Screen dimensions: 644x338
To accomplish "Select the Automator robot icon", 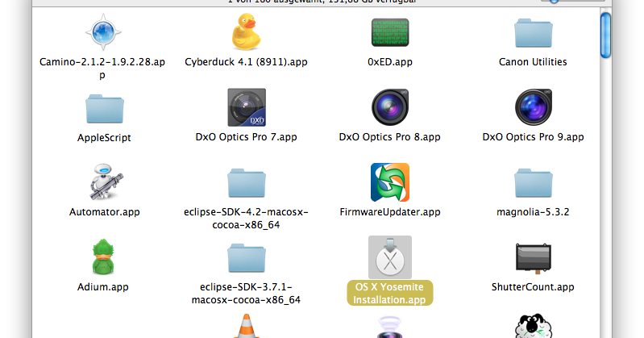I will [x=106, y=182].
